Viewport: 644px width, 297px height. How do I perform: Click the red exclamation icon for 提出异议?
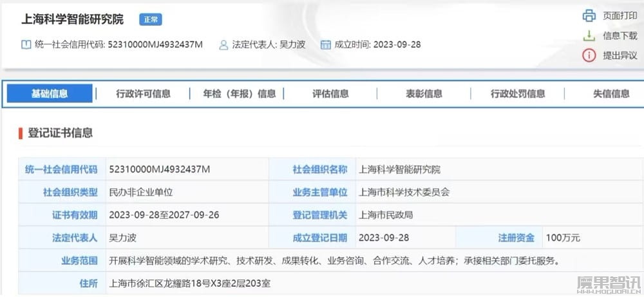point(589,55)
